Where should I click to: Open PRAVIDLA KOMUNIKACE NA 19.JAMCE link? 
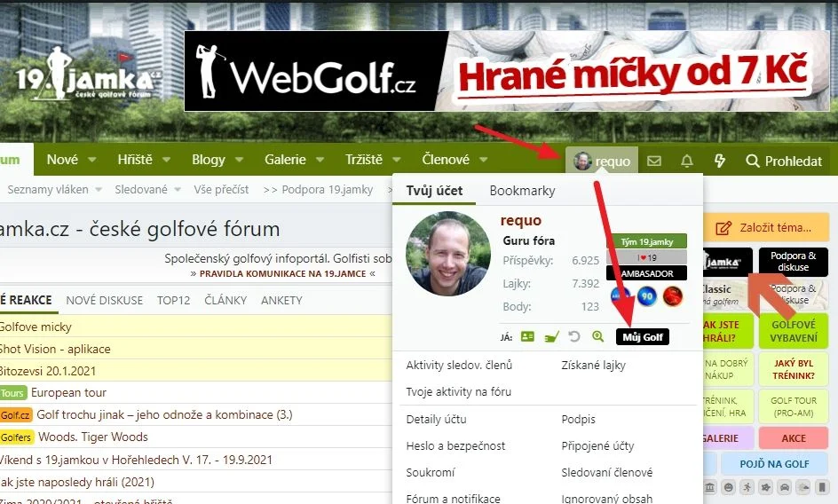point(282,273)
